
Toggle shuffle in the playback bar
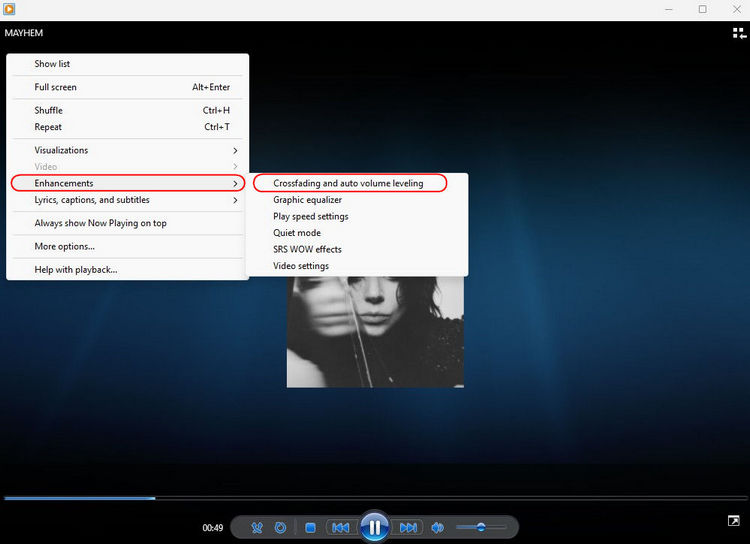point(257,527)
